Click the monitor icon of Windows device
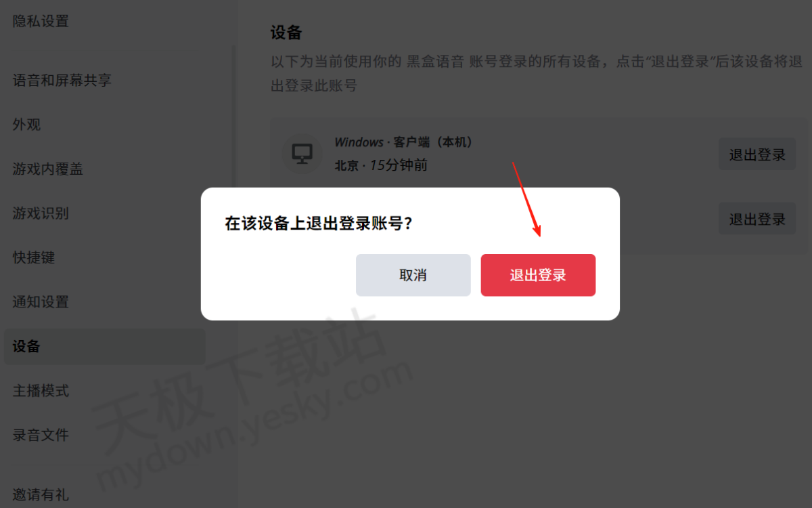Image resolution: width=812 pixels, height=508 pixels. (302, 154)
